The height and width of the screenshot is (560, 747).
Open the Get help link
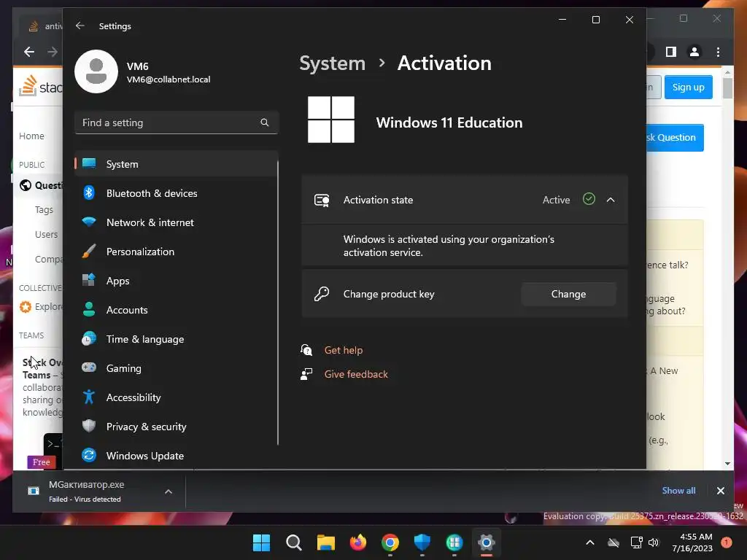344,350
